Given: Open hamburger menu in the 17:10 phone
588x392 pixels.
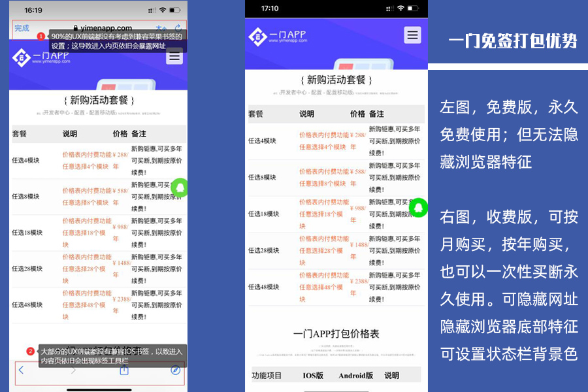Looking at the screenshot, I should 412,35.
